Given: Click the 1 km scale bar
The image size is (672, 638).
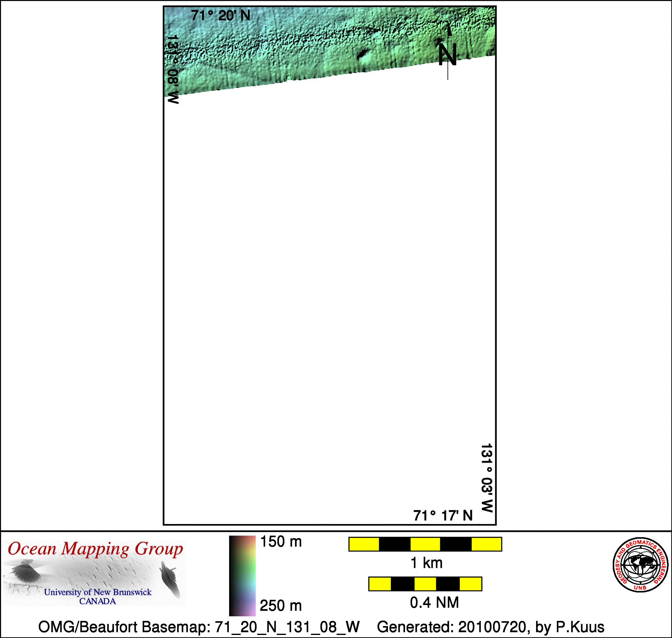Looking at the screenshot, I should tap(425, 544).
